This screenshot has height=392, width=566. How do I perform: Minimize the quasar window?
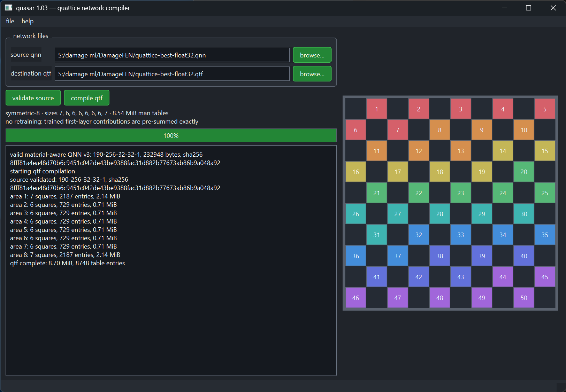pyautogui.click(x=504, y=8)
